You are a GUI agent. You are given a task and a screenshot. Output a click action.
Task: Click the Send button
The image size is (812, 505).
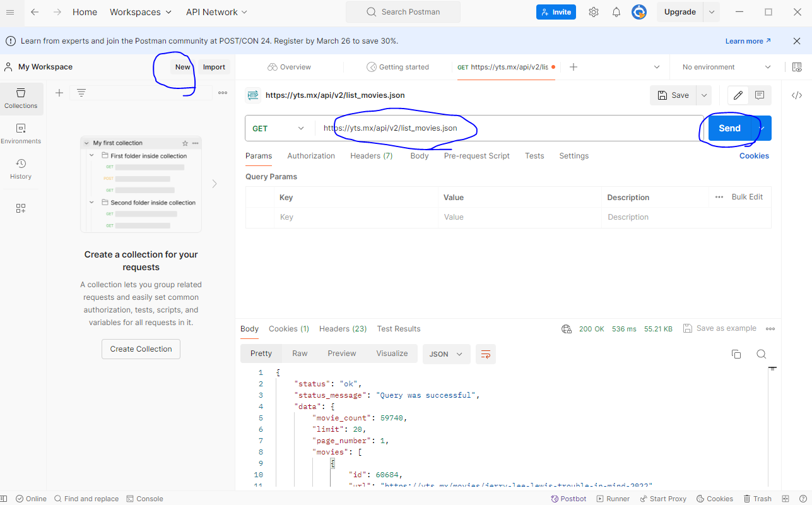730,128
